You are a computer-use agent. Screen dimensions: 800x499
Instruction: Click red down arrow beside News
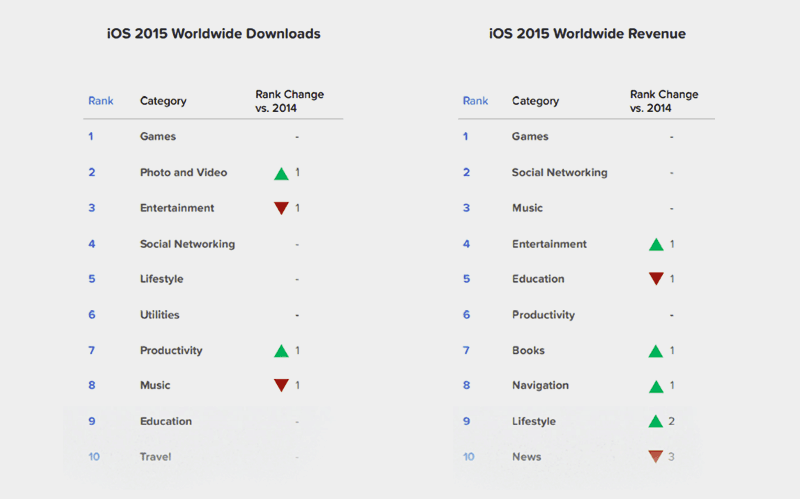[x=656, y=456]
